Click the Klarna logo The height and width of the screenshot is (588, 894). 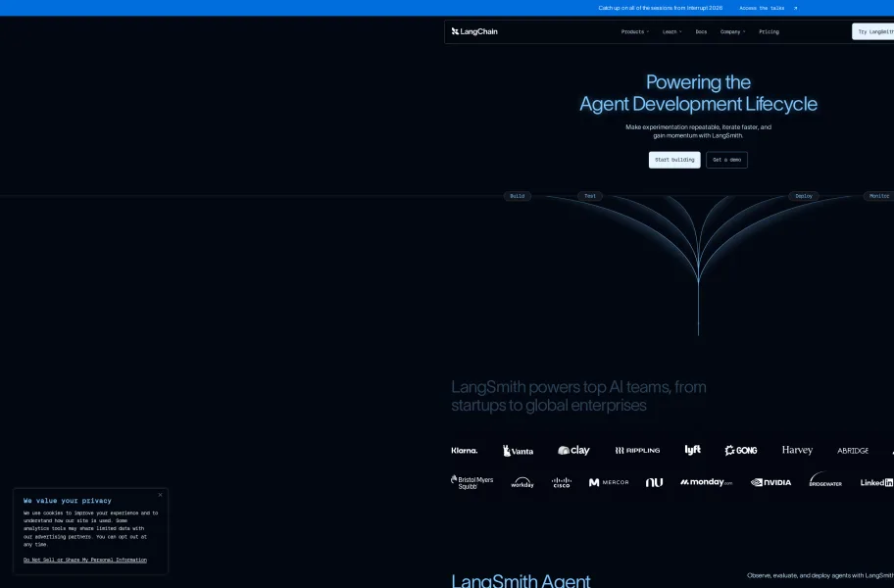(464, 451)
